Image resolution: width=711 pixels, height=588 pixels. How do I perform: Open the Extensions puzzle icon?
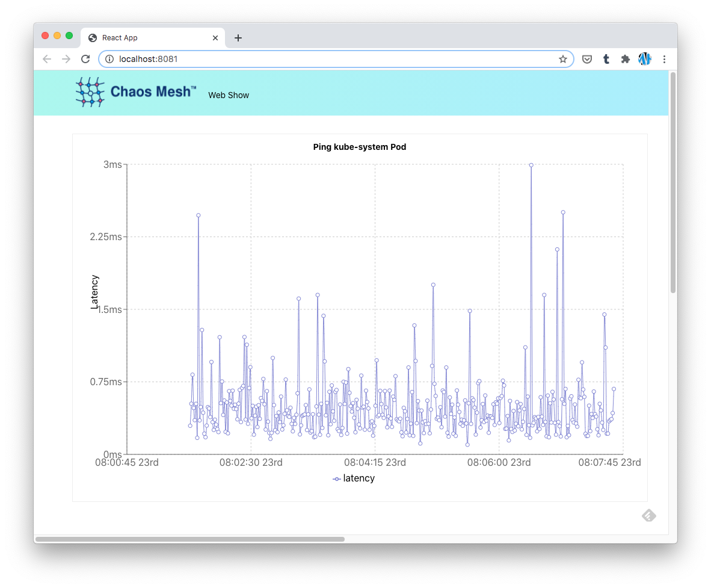626,59
